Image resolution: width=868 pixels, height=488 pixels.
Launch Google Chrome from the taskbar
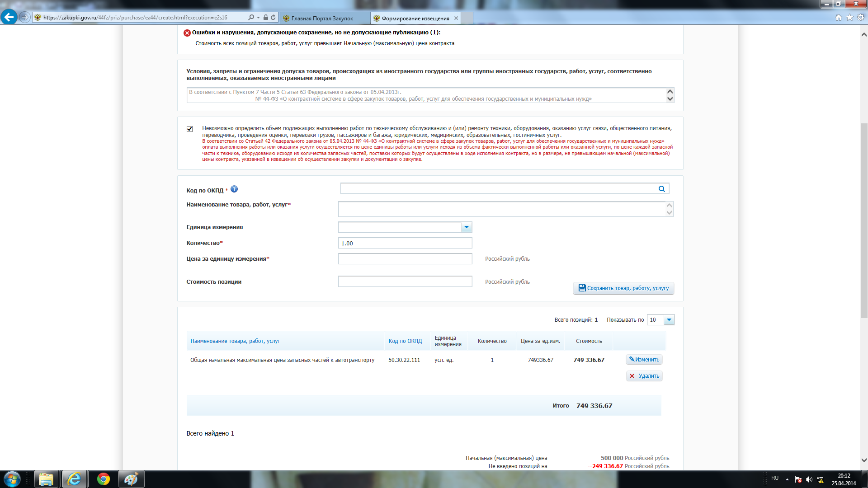pyautogui.click(x=104, y=479)
